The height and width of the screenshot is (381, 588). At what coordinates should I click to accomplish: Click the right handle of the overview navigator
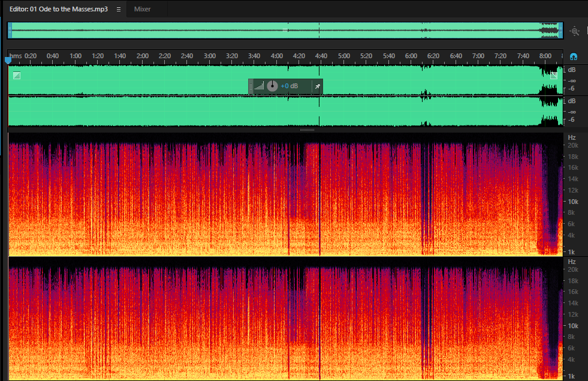tap(560, 31)
